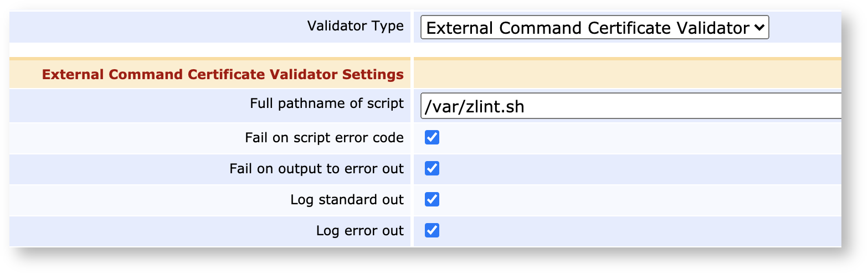The height and width of the screenshot is (274, 868).
Task: Uncheck 'Fail on script error code' checkbox
Action: click(432, 138)
